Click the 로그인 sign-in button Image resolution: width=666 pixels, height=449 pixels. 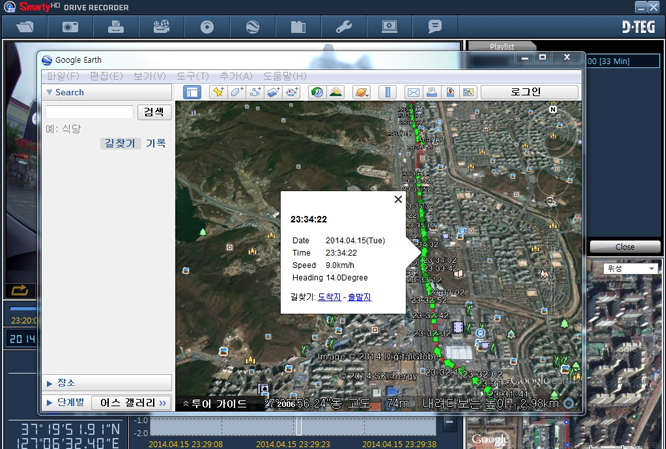529,92
